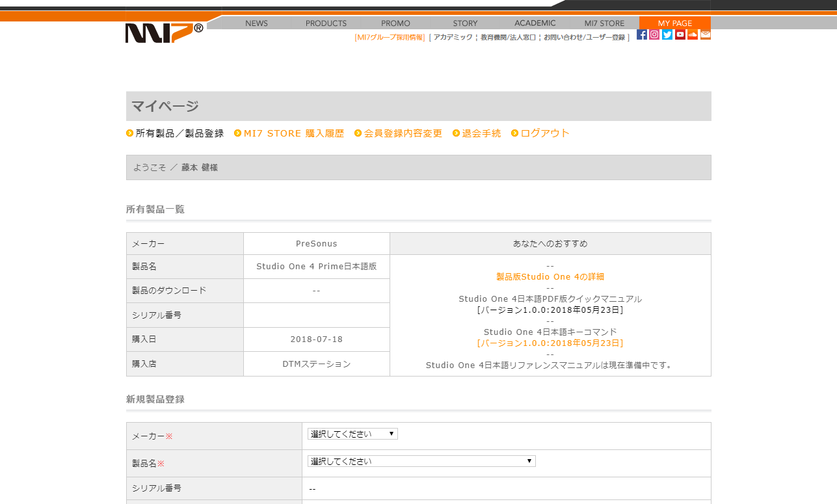Click purchase date 2018-07-18

point(317,339)
